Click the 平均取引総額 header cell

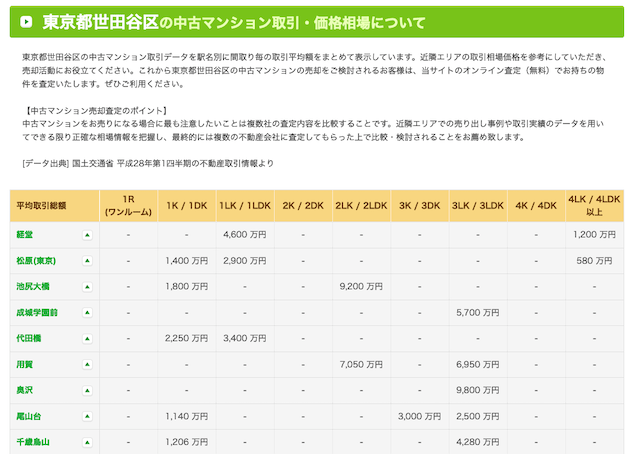pos(55,206)
